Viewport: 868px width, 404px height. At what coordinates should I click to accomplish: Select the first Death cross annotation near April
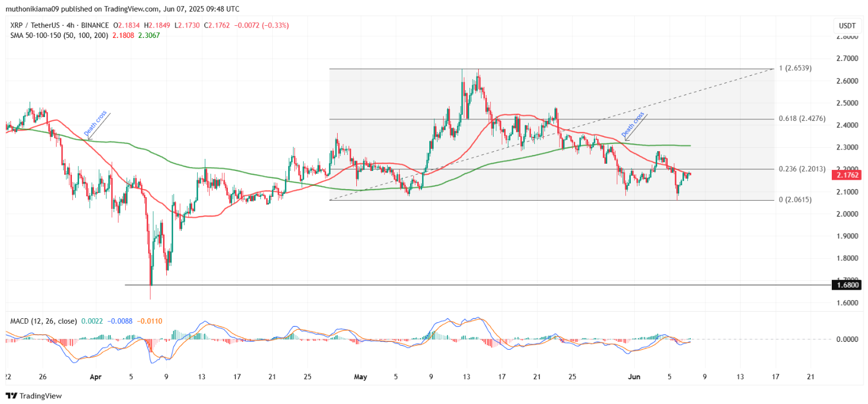click(96, 124)
